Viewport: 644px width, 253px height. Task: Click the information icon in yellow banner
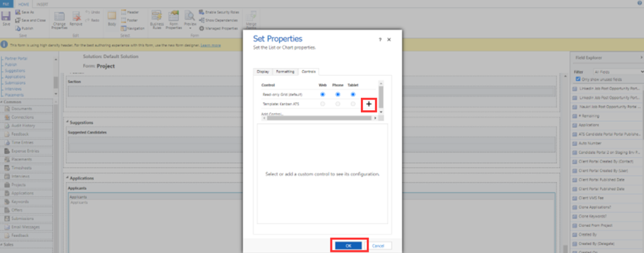[x=4, y=45]
